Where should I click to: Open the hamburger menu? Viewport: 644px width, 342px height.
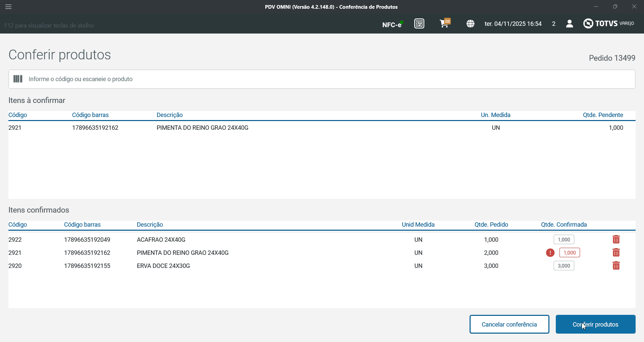tap(8, 7)
